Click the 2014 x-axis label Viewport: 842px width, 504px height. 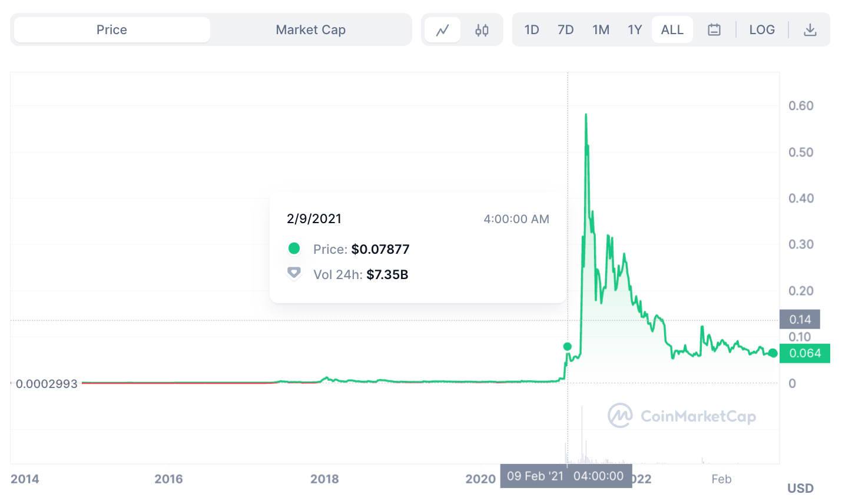[x=25, y=479]
